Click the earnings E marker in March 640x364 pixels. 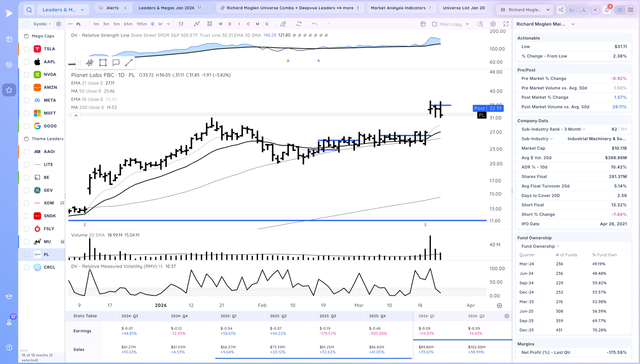click(425, 225)
